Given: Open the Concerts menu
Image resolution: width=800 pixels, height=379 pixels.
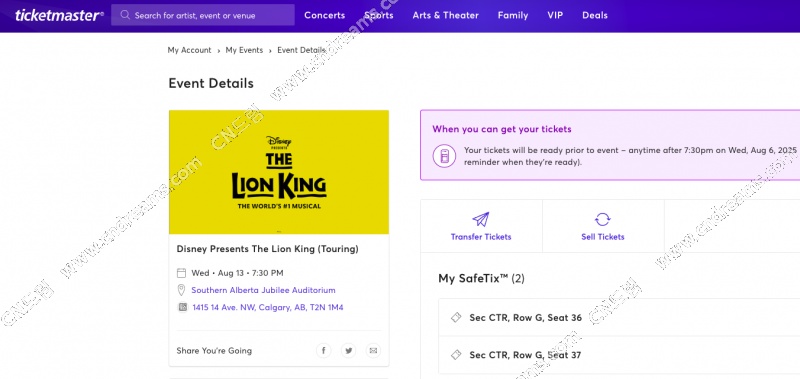Looking at the screenshot, I should coord(324,15).
